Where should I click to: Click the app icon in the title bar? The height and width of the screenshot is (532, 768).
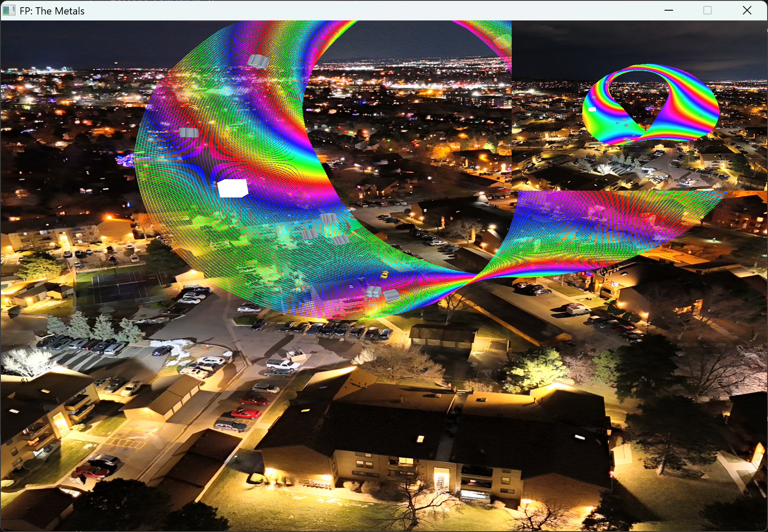(x=9, y=11)
